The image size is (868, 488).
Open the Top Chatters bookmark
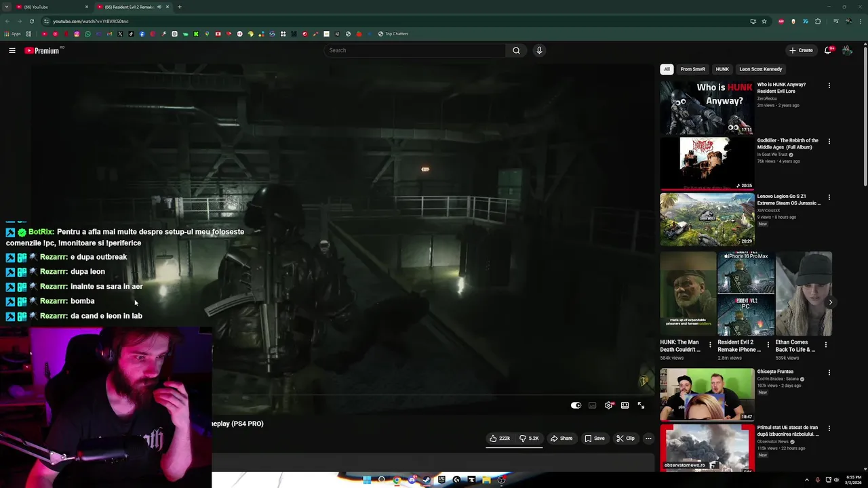pos(393,34)
